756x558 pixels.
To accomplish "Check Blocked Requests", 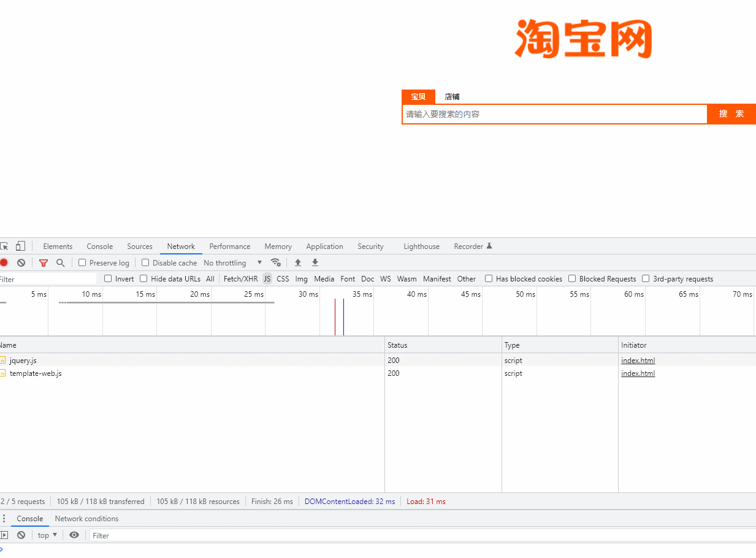I will tap(572, 278).
